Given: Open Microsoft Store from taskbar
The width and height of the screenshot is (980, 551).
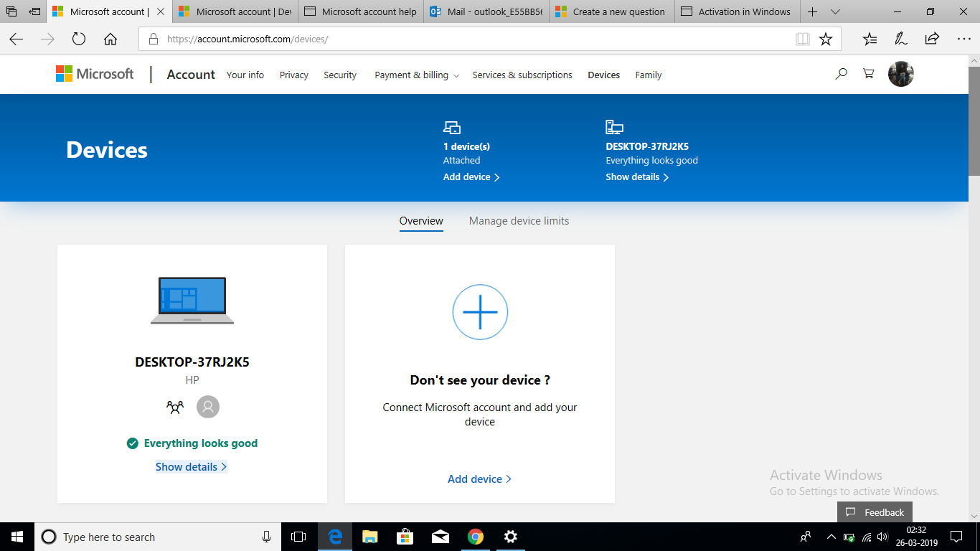Looking at the screenshot, I should click(x=405, y=537).
